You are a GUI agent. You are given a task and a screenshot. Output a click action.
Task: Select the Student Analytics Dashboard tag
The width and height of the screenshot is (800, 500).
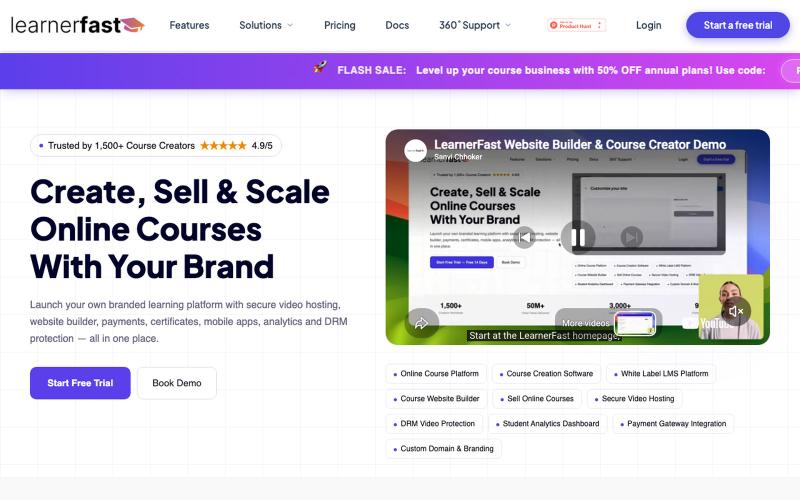pos(548,424)
